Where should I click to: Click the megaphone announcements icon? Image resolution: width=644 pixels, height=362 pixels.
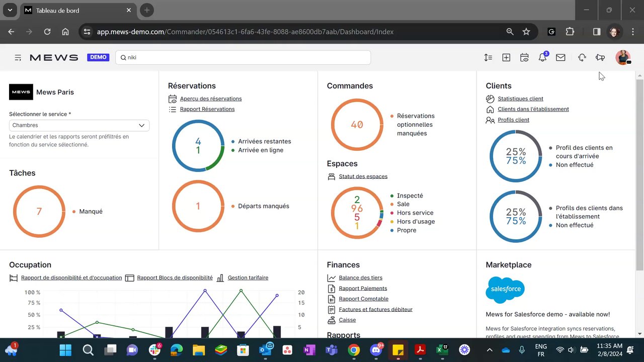[x=600, y=58]
